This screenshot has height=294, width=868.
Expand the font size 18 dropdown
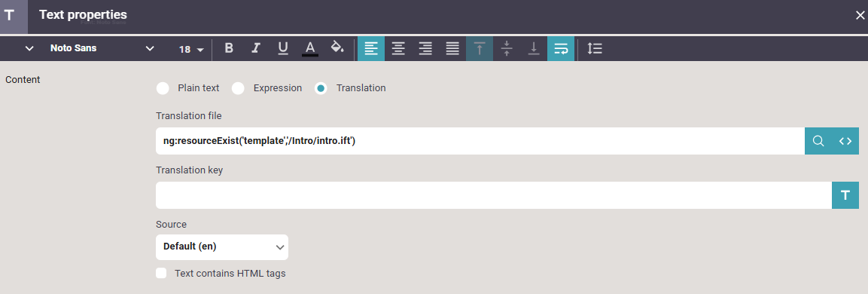[x=191, y=49]
